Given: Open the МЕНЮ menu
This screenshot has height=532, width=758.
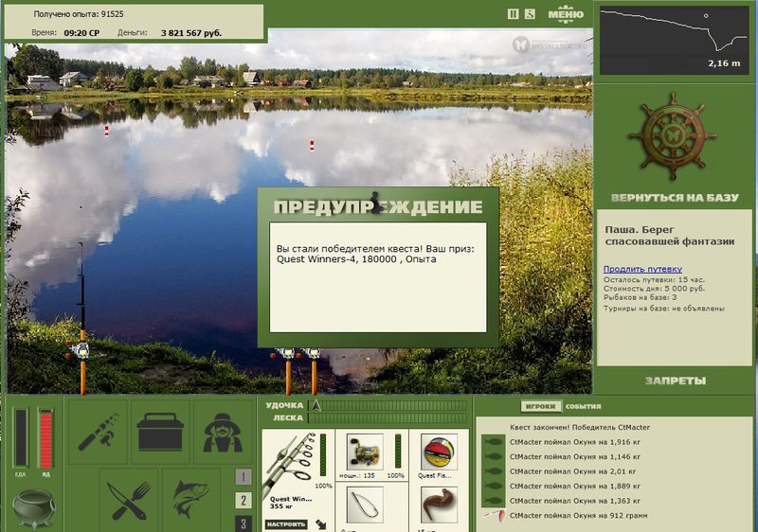Looking at the screenshot, I should (565, 13).
